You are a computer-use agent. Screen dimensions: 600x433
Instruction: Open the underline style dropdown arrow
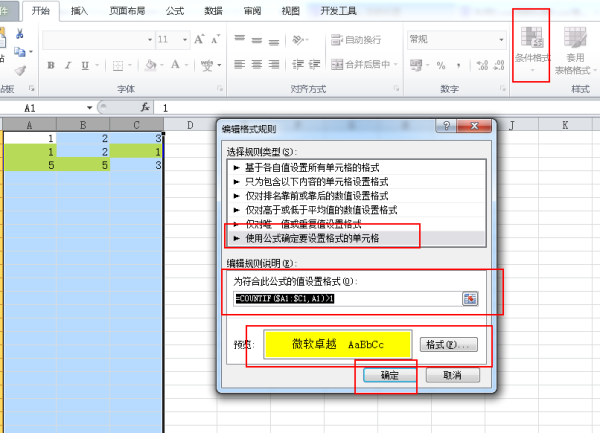click(x=97, y=65)
